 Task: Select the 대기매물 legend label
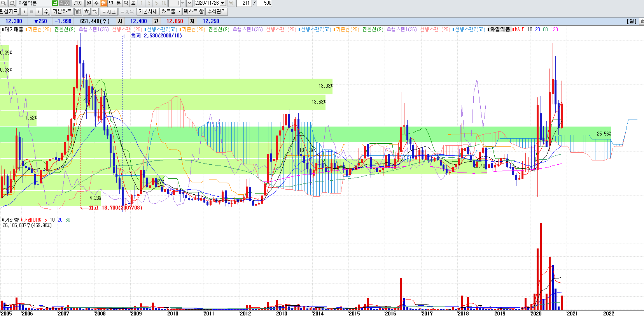pos(14,29)
